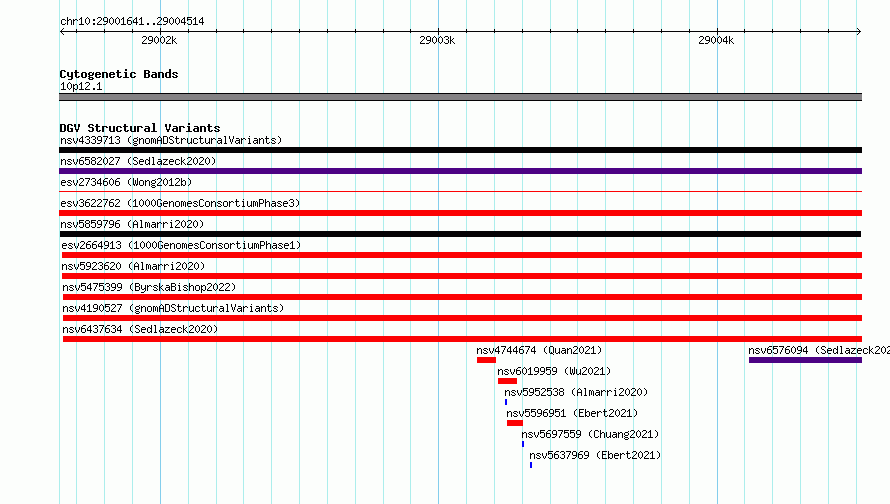Open nsv6582027 (Sedlazeck2020) label
The image size is (890, 504).
pyautogui.click(x=138, y=161)
